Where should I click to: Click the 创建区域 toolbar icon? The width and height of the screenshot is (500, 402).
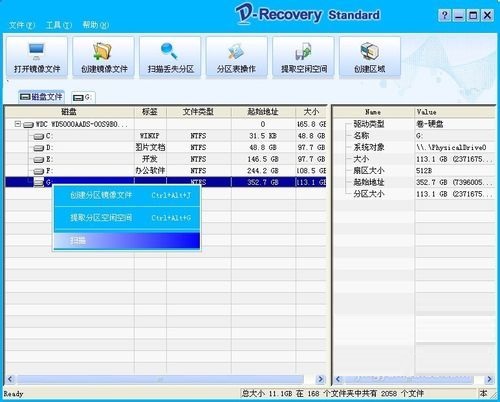(x=369, y=52)
